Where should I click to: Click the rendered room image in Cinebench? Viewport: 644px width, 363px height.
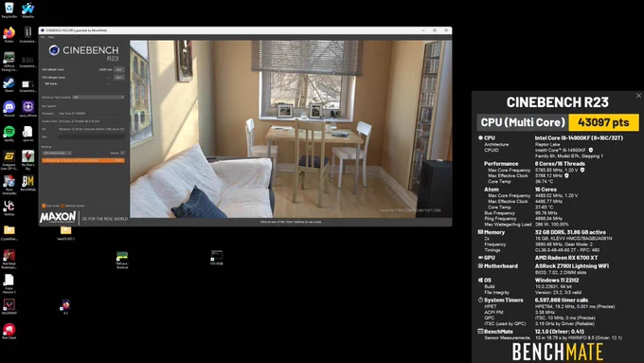click(291, 129)
